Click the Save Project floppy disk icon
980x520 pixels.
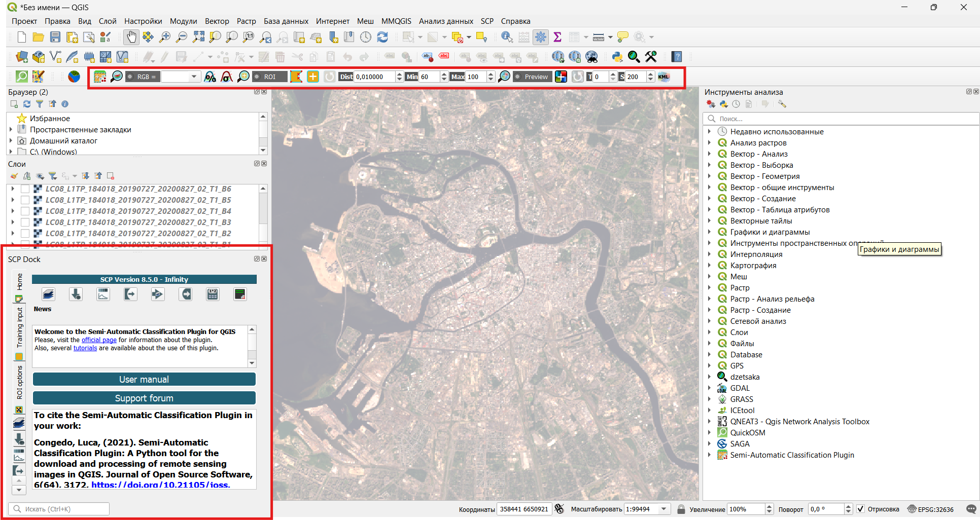tap(55, 37)
